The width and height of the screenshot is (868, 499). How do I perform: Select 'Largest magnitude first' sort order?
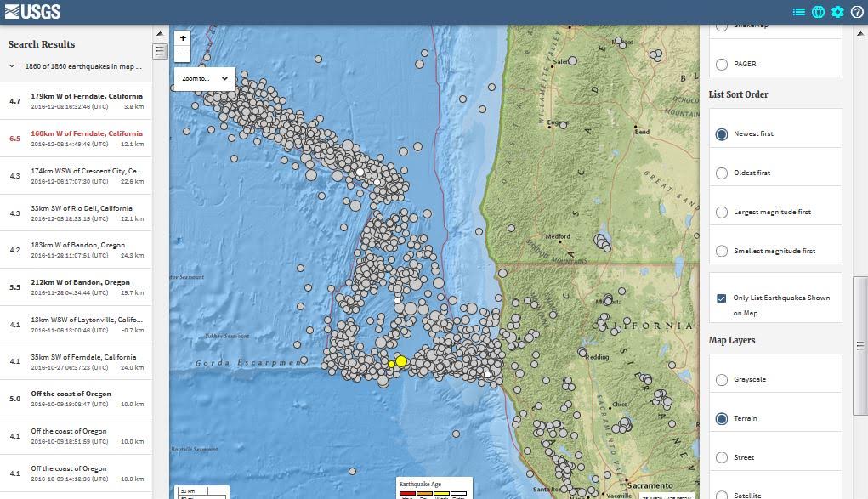tap(721, 213)
